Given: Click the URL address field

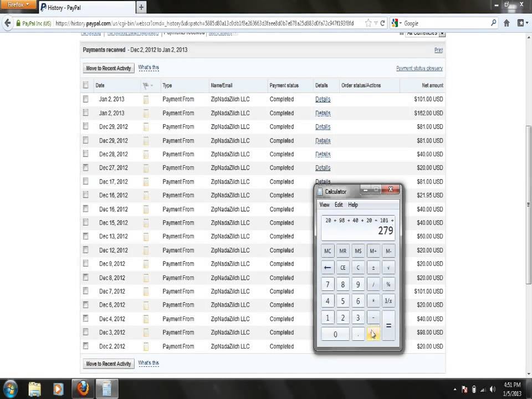Looking at the screenshot, I should tap(204, 23).
